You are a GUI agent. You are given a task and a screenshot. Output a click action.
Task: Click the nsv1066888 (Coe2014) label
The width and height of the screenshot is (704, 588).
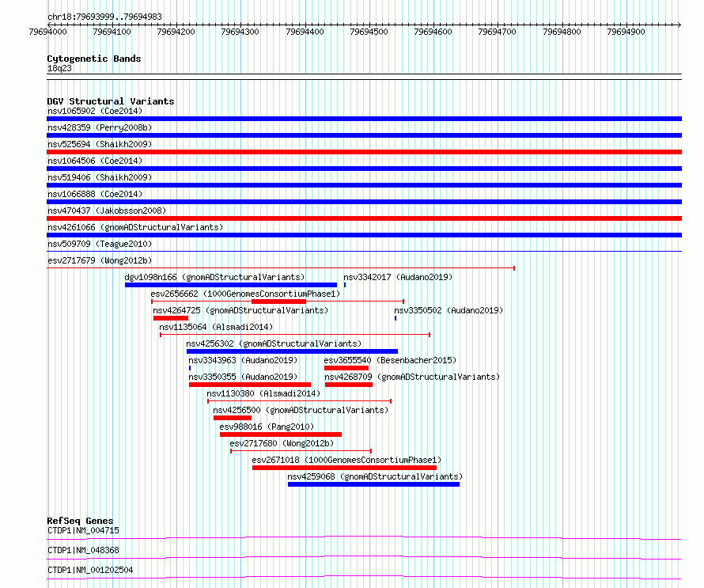pos(95,194)
